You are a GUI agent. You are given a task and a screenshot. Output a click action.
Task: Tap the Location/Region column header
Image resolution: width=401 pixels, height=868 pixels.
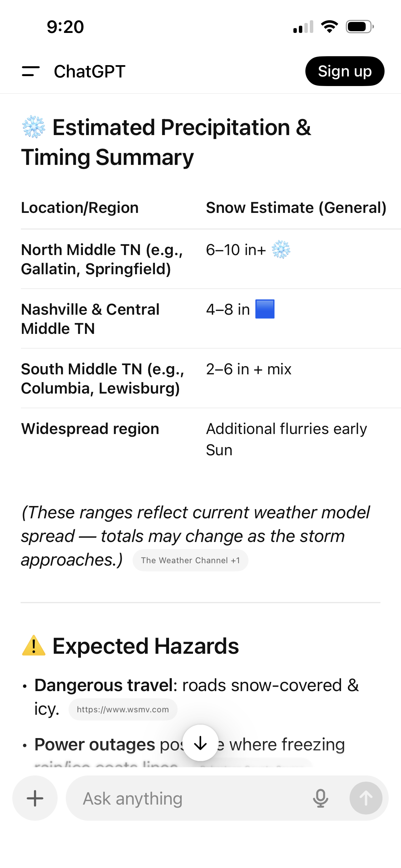coord(80,208)
